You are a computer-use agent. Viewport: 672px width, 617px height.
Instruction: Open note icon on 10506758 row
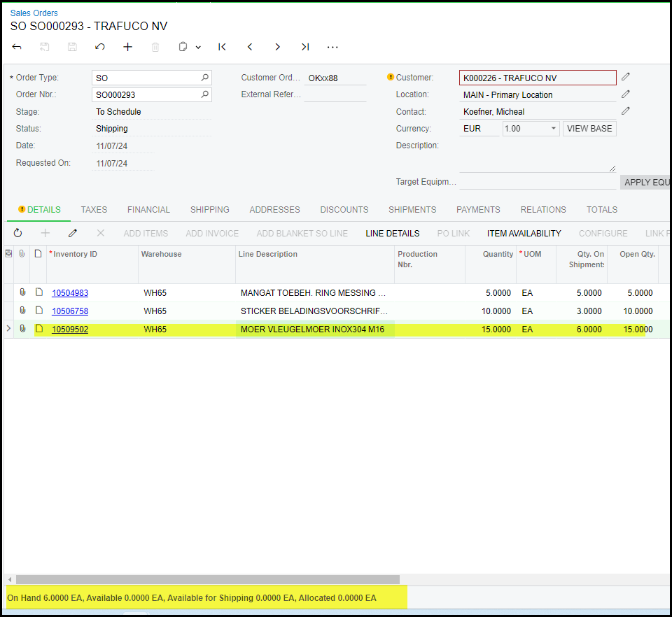tap(39, 311)
